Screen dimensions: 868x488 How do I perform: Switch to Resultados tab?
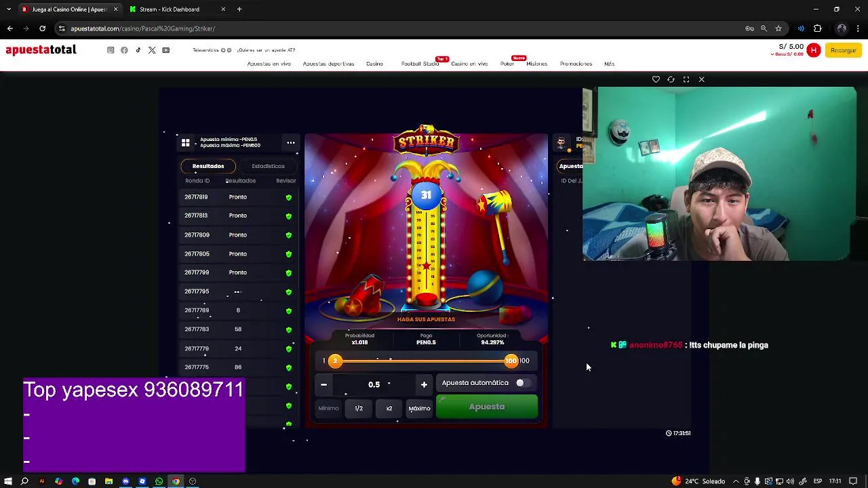pos(208,166)
